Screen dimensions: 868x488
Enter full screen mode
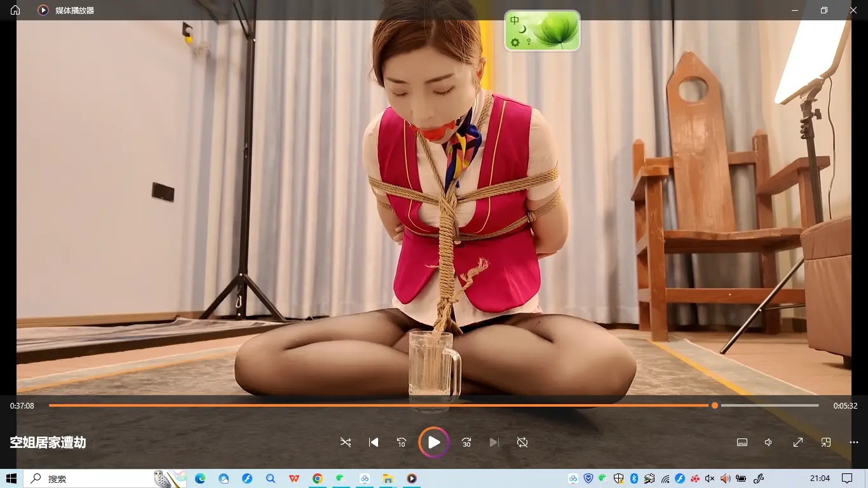coord(798,442)
